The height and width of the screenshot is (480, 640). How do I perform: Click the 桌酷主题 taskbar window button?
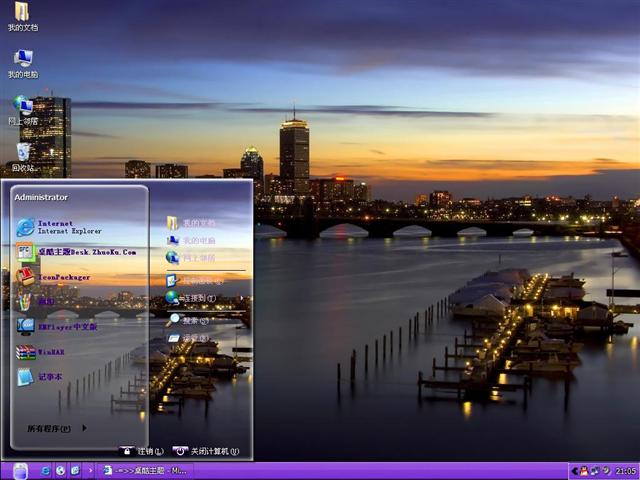click(144, 470)
